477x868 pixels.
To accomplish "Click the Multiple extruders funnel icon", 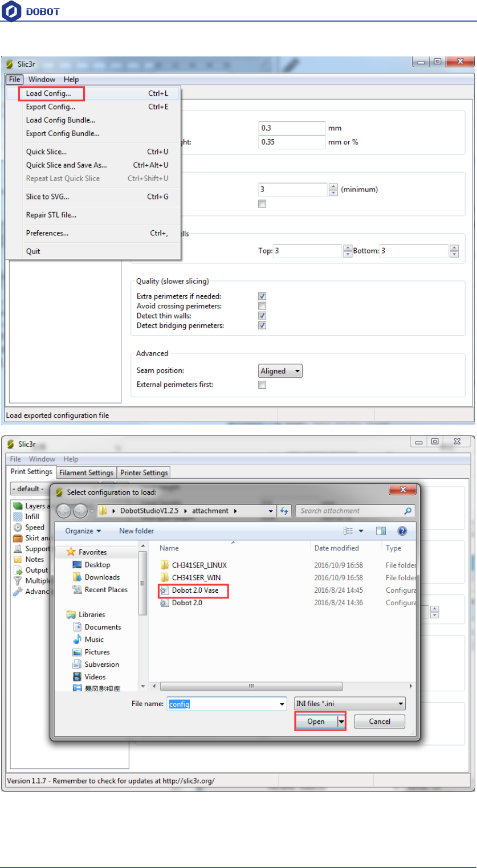I will pos(17,581).
